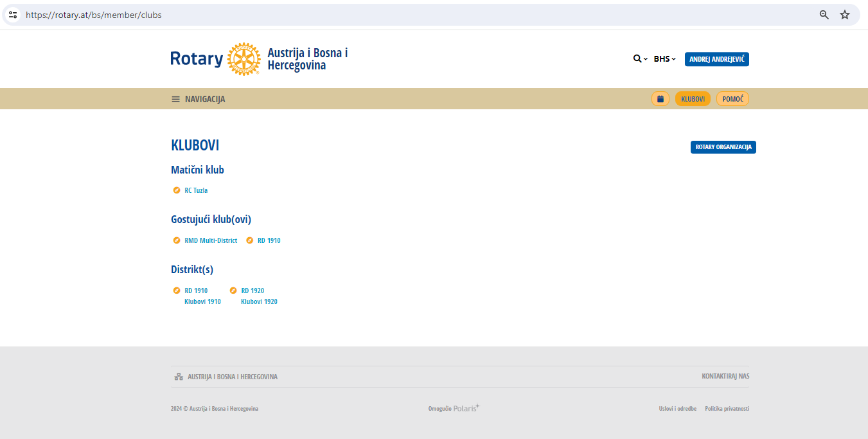Bookmark this page with the star icon

tap(844, 15)
